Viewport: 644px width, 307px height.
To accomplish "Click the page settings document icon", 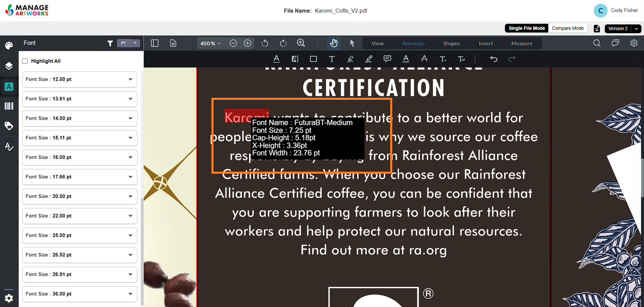I will (x=173, y=43).
